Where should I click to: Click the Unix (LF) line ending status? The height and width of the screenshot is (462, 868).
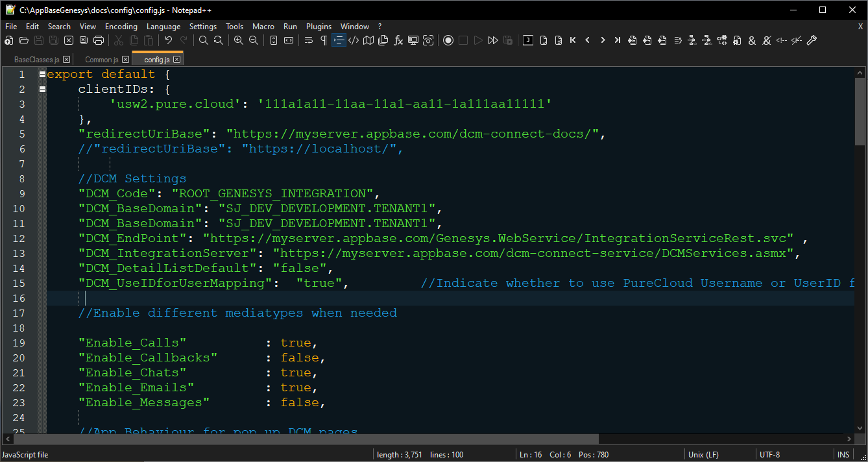point(703,455)
